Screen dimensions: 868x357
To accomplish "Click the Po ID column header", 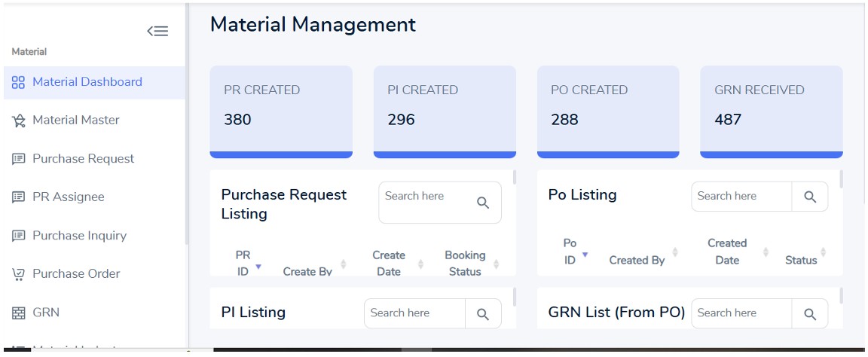I will pyautogui.click(x=570, y=252).
